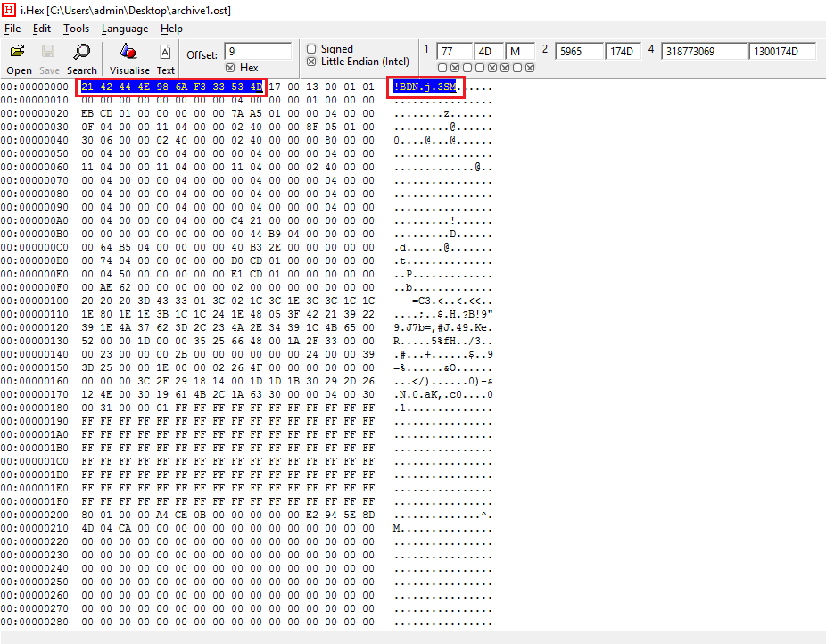
Task: Select address 00:00000020
Action: coord(35,114)
